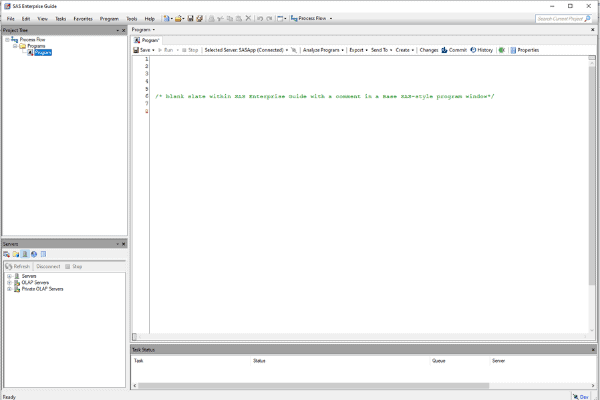The height and width of the screenshot is (400, 600).
Task: Click the New item icon in main toolbar
Action: pyautogui.click(x=166, y=18)
